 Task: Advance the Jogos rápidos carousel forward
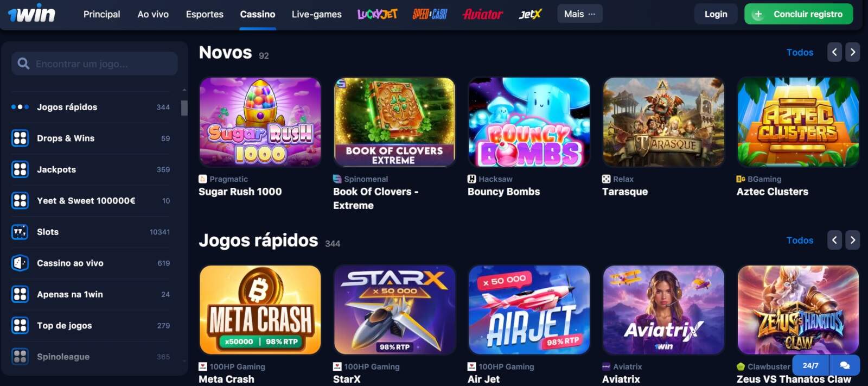(x=853, y=240)
